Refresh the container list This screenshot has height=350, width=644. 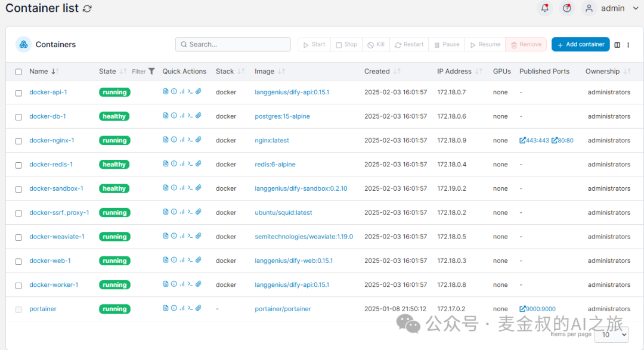pyautogui.click(x=88, y=8)
